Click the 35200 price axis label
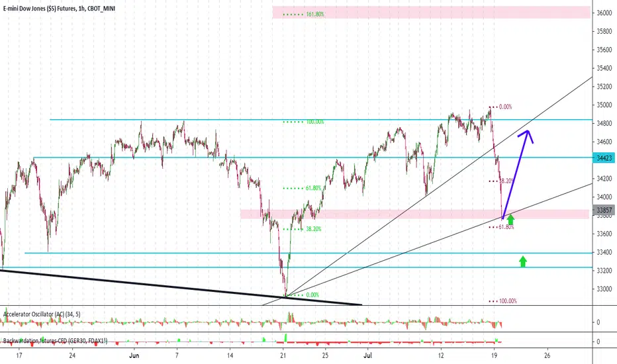Image resolution: width=617 pixels, height=364 pixels. click(604, 86)
